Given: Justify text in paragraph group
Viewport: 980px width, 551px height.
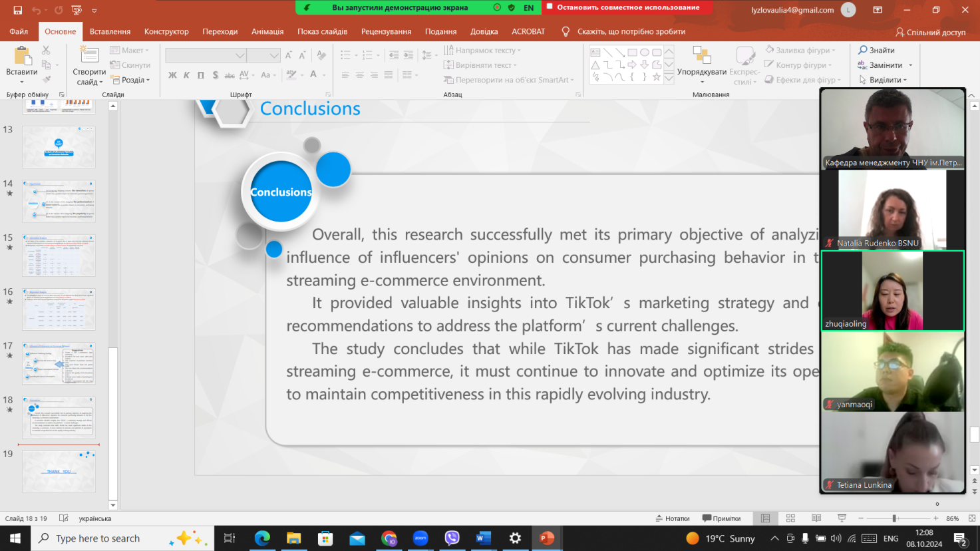Looking at the screenshot, I should (389, 75).
